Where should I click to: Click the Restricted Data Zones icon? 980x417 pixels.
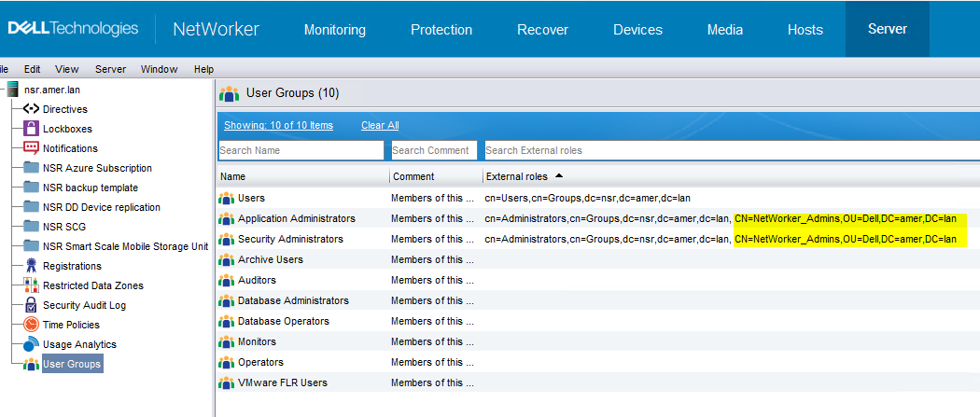[31, 285]
